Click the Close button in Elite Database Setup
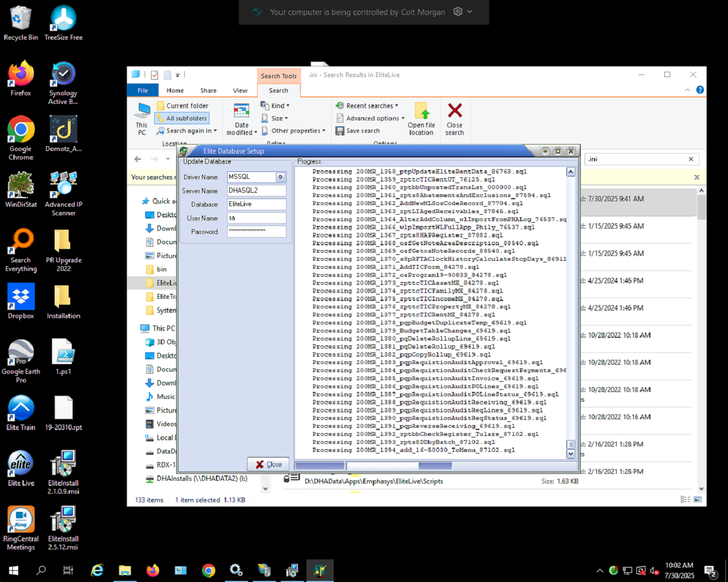This screenshot has height=582, width=728. point(268,464)
